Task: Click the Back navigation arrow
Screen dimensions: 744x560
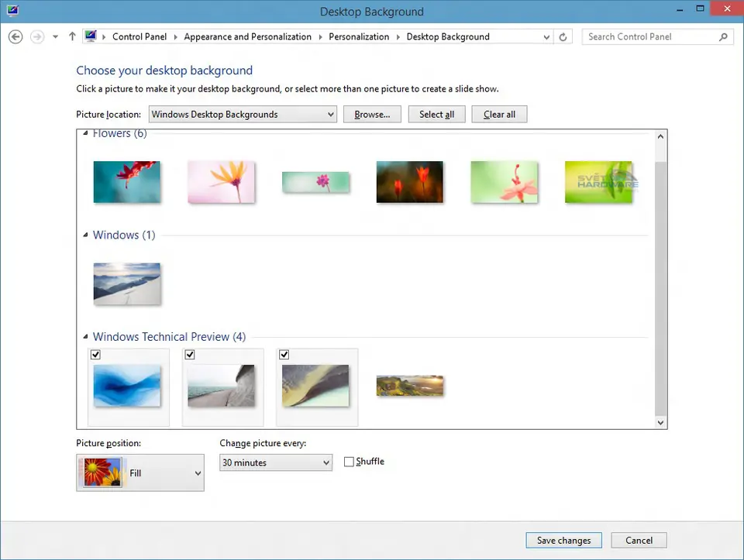Action: [15, 36]
